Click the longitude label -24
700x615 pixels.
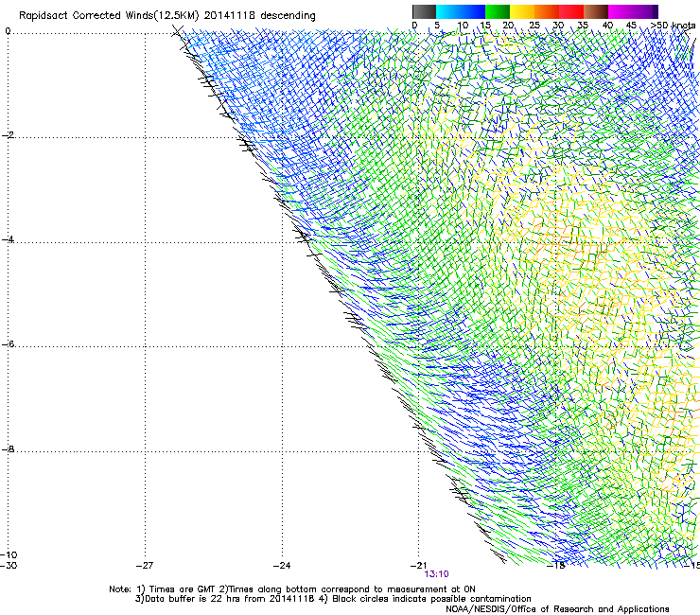tap(282, 565)
